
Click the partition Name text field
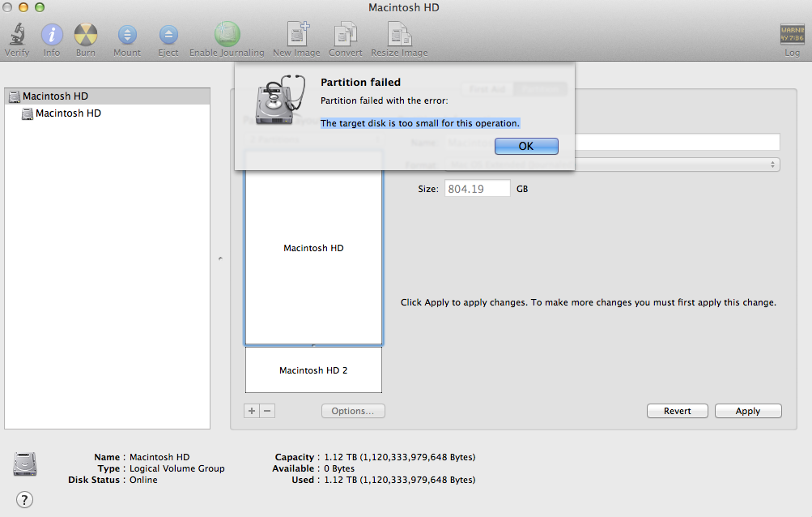coord(612,142)
